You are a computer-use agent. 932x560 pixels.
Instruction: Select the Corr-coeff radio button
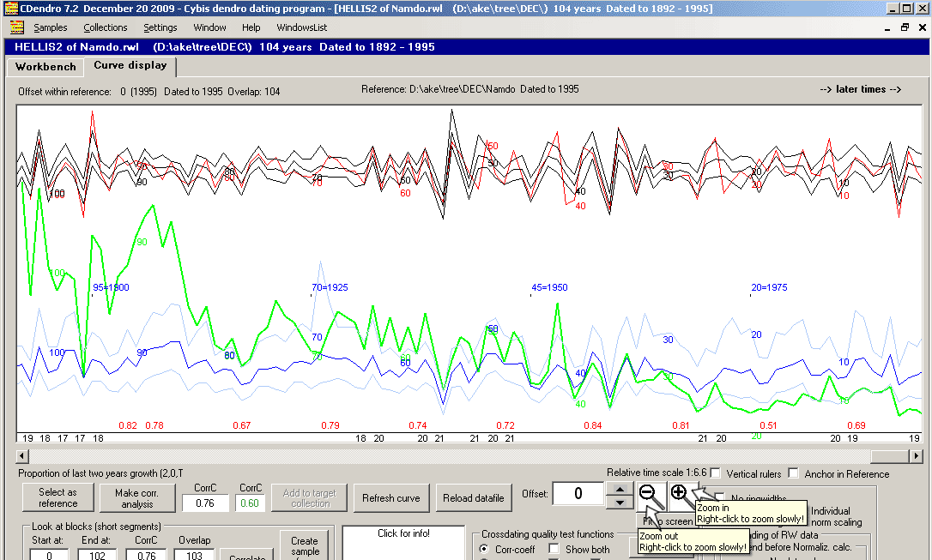pos(484,549)
